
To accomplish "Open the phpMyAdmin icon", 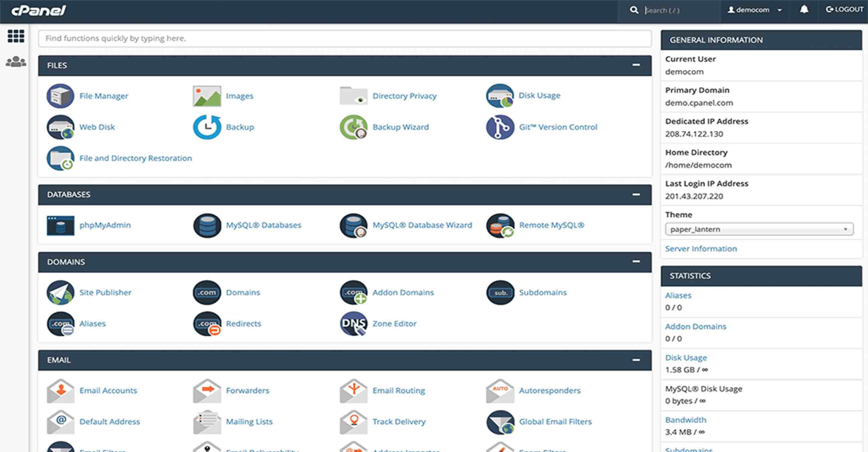I will [60, 225].
